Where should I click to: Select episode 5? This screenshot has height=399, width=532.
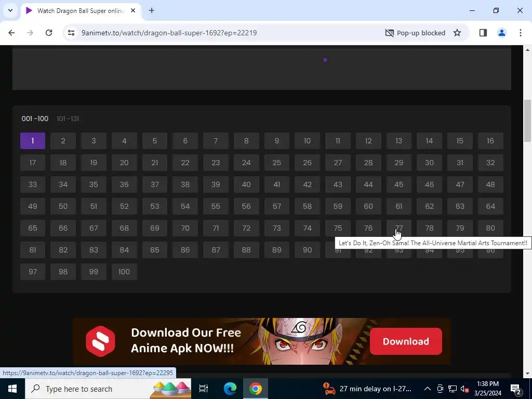(155, 141)
